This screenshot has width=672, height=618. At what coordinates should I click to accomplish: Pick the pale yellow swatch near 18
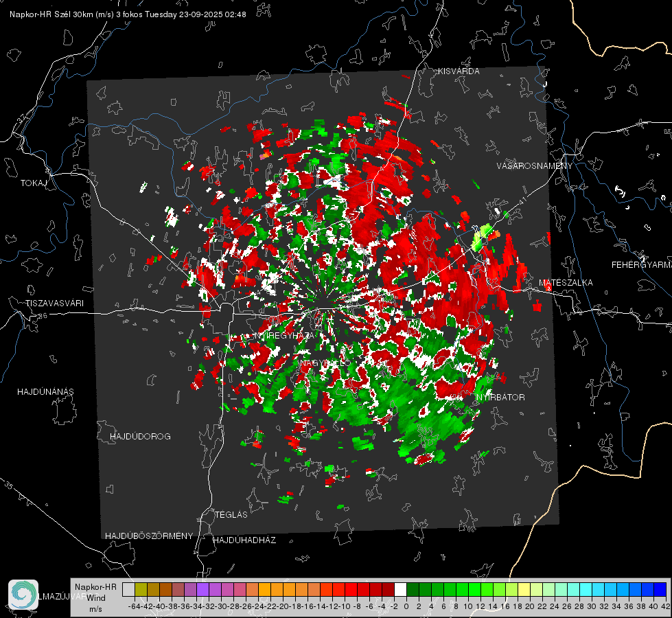(524, 589)
